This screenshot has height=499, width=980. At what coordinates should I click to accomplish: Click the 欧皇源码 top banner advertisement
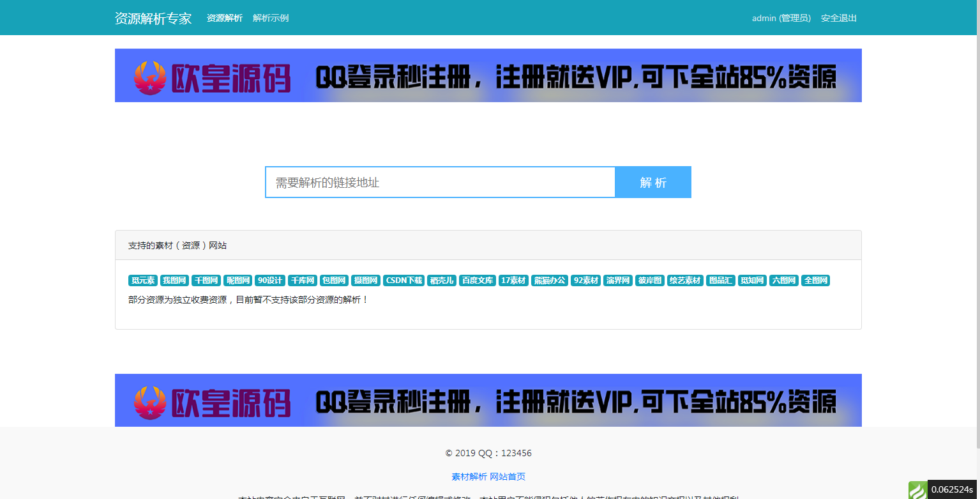(488, 75)
